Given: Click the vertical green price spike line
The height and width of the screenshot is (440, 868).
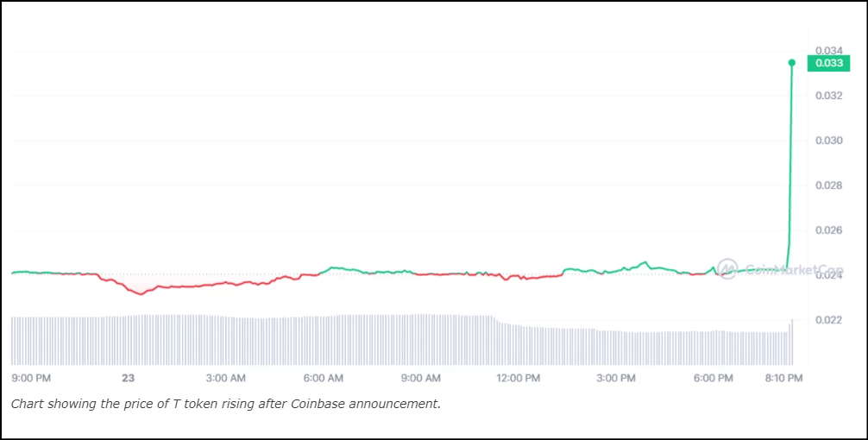Looking at the screenshot, I should (x=791, y=155).
